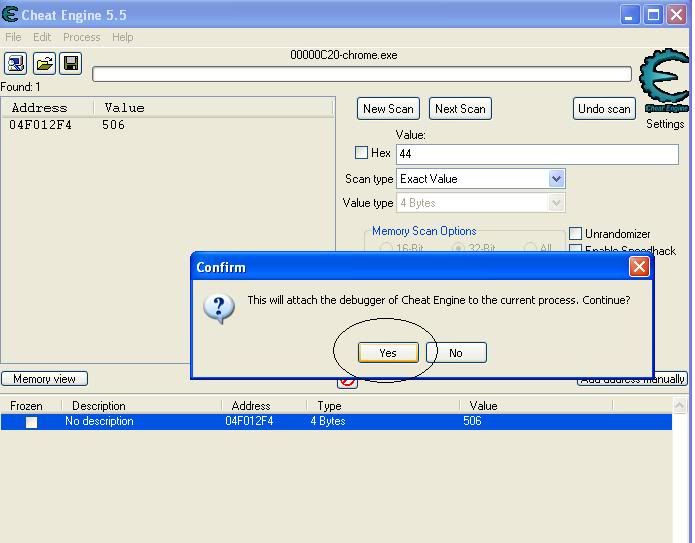Click Yes in the Confirm dialog
695x543 pixels.
388,353
